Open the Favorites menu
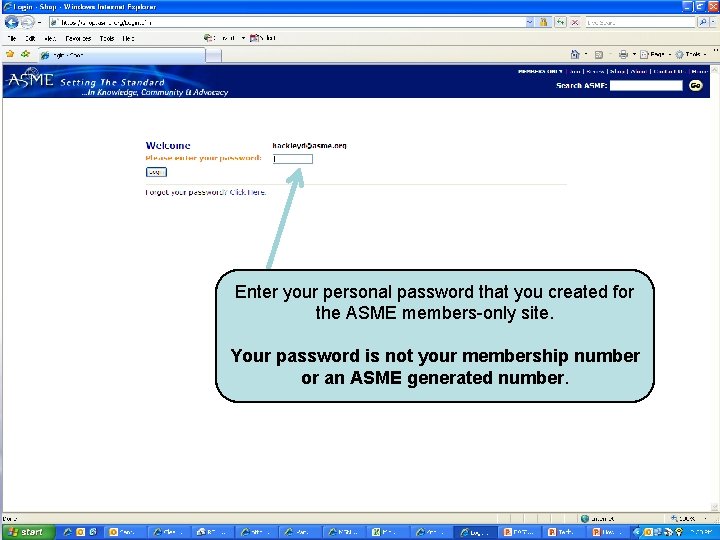The width and height of the screenshot is (720, 540). coord(79,39)
